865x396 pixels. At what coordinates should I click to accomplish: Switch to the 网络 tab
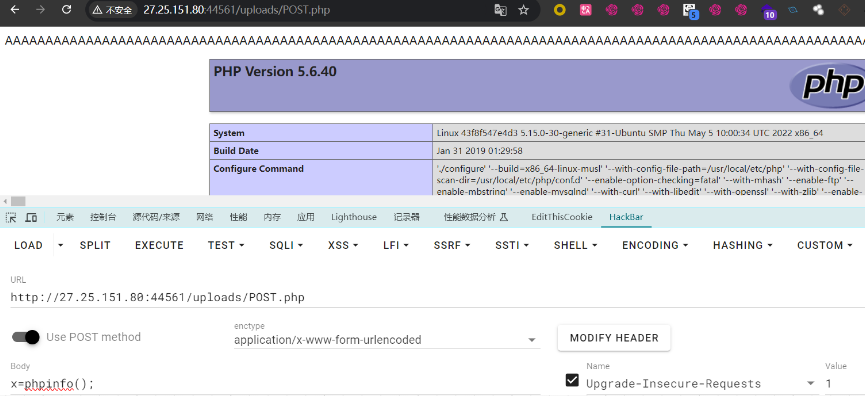205,217
